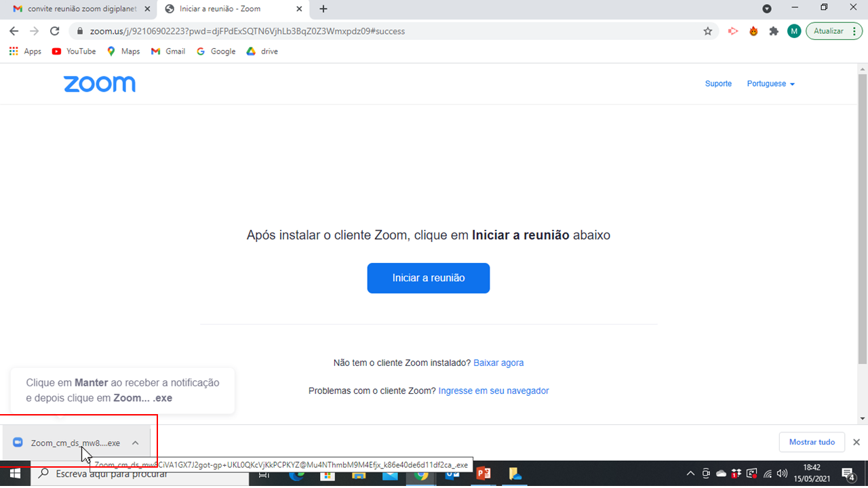The height and width of the screenshot is (488, 868).
Task: Bookmark this page with the star icon
Action: [x=708, y=31]
